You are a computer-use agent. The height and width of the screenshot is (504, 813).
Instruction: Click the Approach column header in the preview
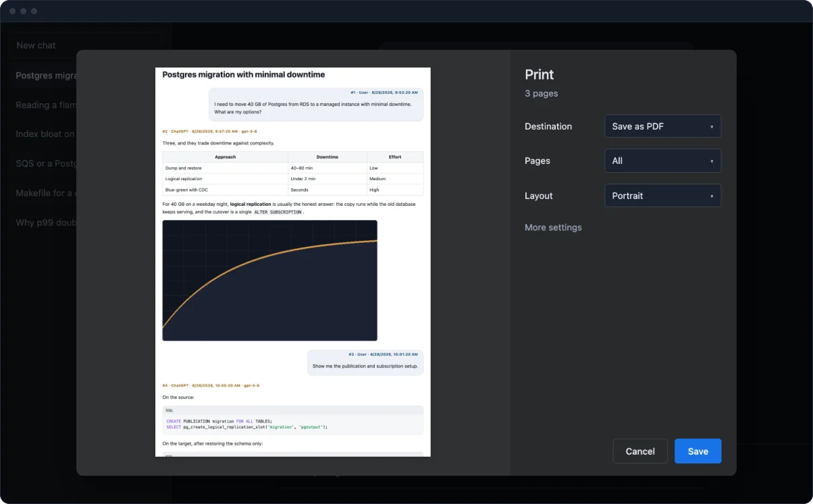(225, 157)
